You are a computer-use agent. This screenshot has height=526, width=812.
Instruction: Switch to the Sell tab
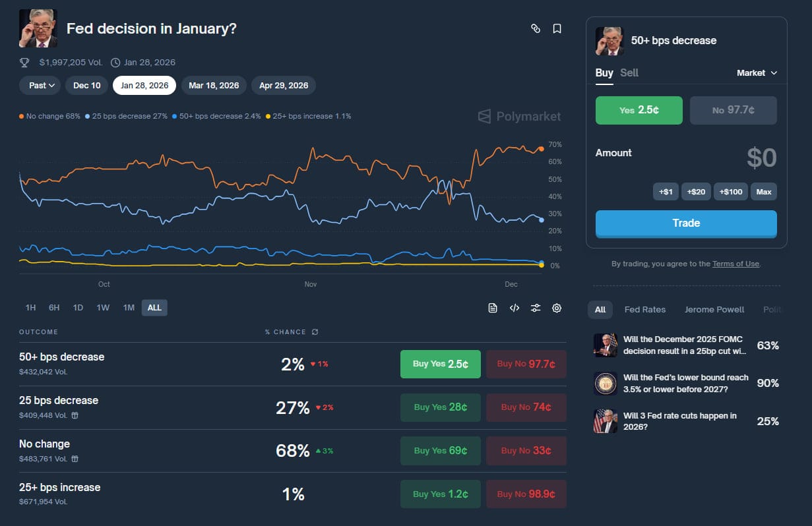[x=629, y=73]
